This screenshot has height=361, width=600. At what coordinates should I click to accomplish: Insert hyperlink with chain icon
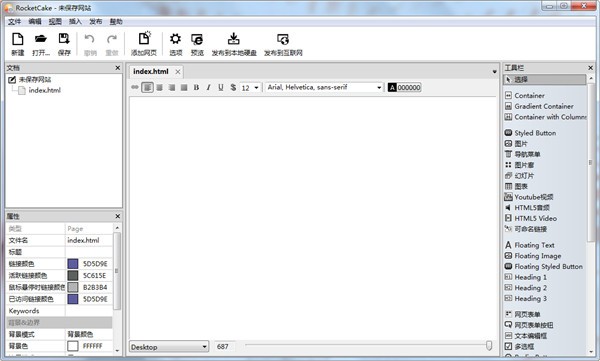pyautogui.click(x=135, y=87)
